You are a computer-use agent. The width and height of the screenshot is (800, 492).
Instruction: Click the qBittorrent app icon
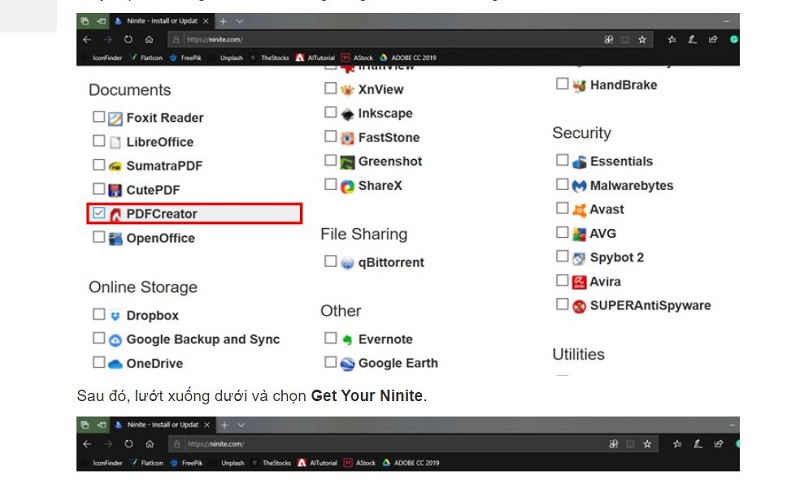[347, 263]
